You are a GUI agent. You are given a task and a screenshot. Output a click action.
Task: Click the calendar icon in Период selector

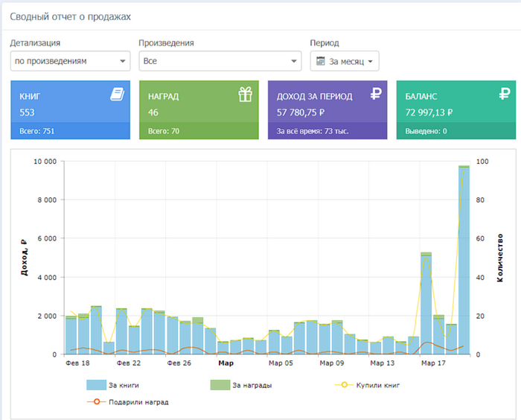(321, 61)
